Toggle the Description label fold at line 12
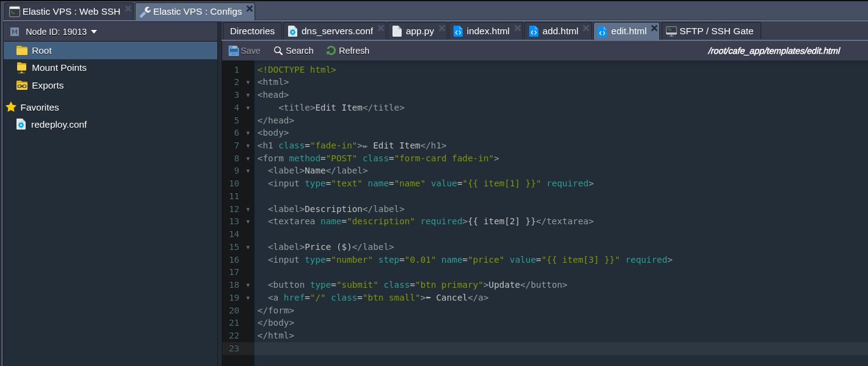The width and height of the screenshot is (868, 366). click(248, 210)
